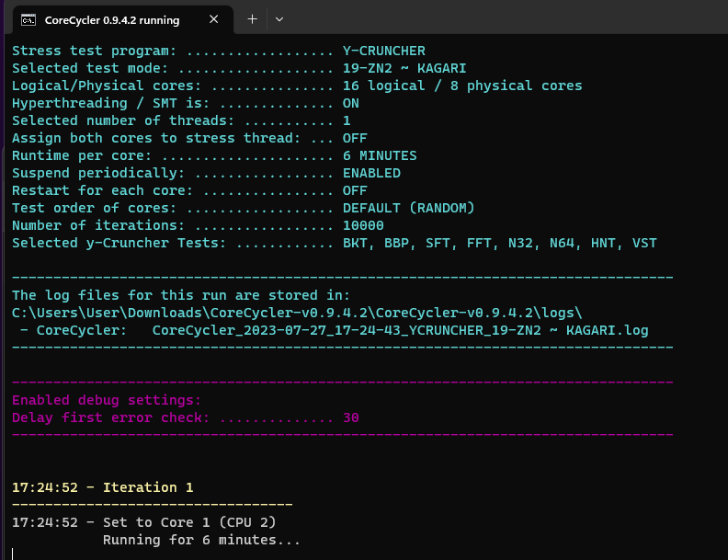The width and height of the screenshot is (728, 560).
Task: Click the '19-ZN2 ~ KAGARI' test mode value
Action: point(404,68)
